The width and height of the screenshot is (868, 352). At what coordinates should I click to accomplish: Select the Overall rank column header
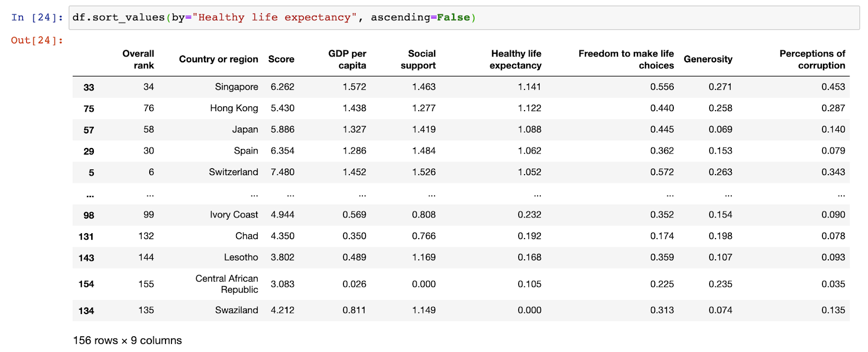pos(138,59)
